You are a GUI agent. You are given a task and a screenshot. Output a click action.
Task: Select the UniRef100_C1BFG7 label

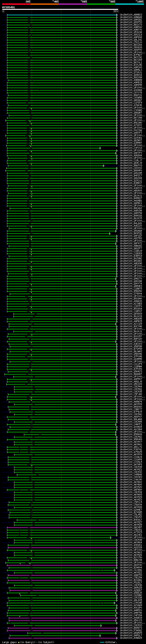point(131,312)
